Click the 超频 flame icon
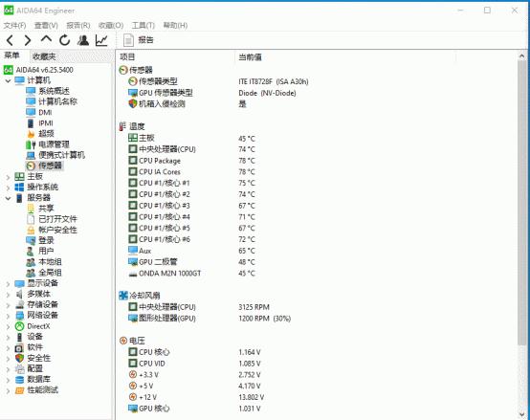This screenshot has width=530, height=420. click(x=31, y=134)
